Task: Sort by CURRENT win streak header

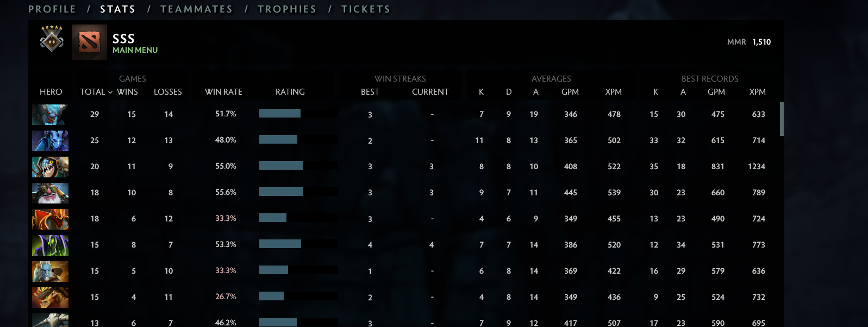Action: [x=430, y=92]
